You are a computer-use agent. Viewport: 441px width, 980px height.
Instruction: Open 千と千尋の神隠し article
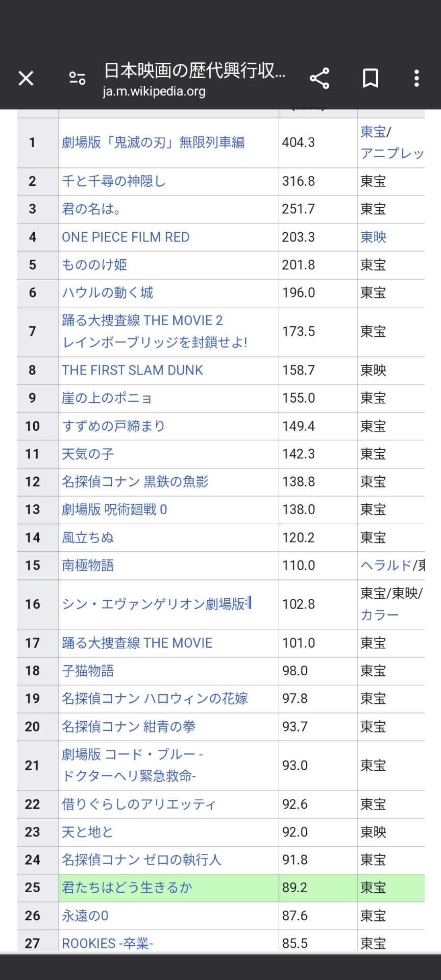pos(114,181)
